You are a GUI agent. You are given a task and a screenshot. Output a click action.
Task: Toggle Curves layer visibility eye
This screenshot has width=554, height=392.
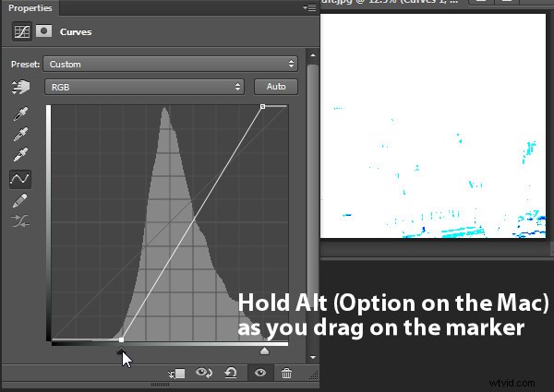coord(260,373)
